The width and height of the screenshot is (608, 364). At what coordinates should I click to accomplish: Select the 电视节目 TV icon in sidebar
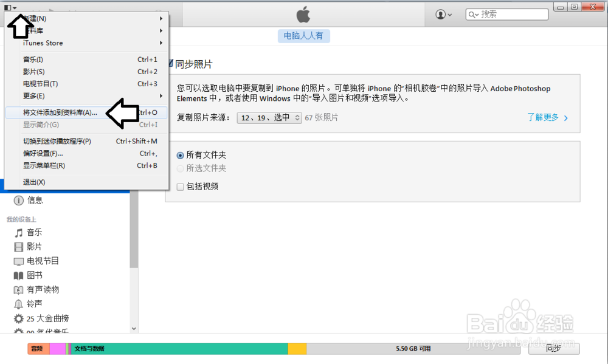coord(19,261)
